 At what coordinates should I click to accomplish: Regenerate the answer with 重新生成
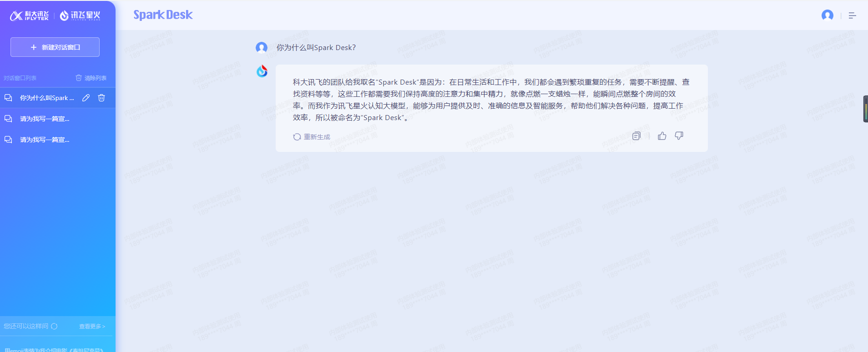(312, 137)
